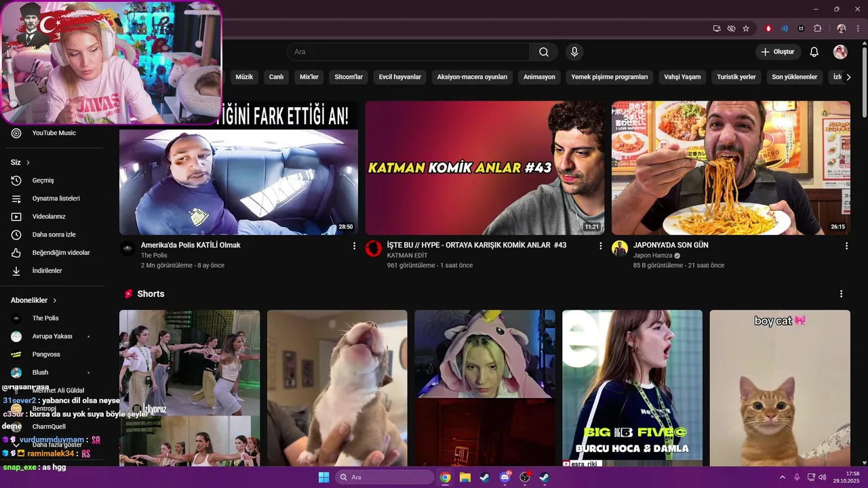
Task: Open the BURCU HOCA & DAMLA Short
Action: [x=632, y=388]
